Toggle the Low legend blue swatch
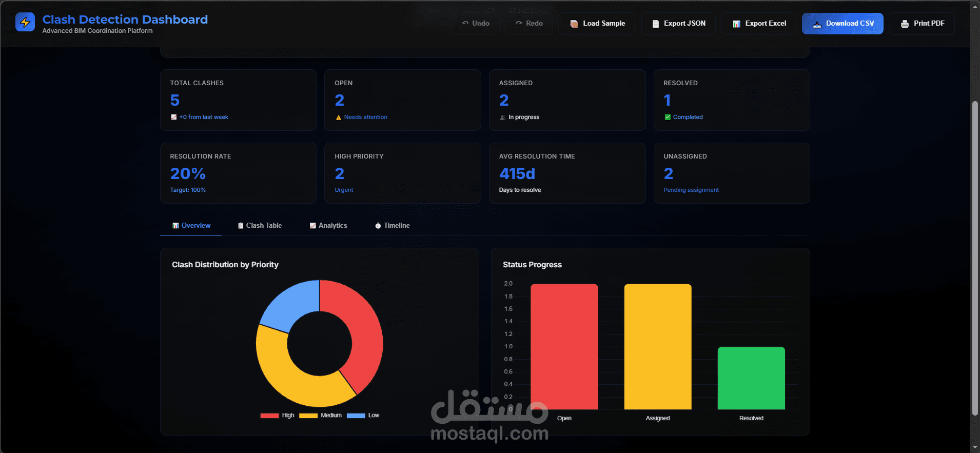980x453 pixels. pyautogui.click(x=356, y=416)
